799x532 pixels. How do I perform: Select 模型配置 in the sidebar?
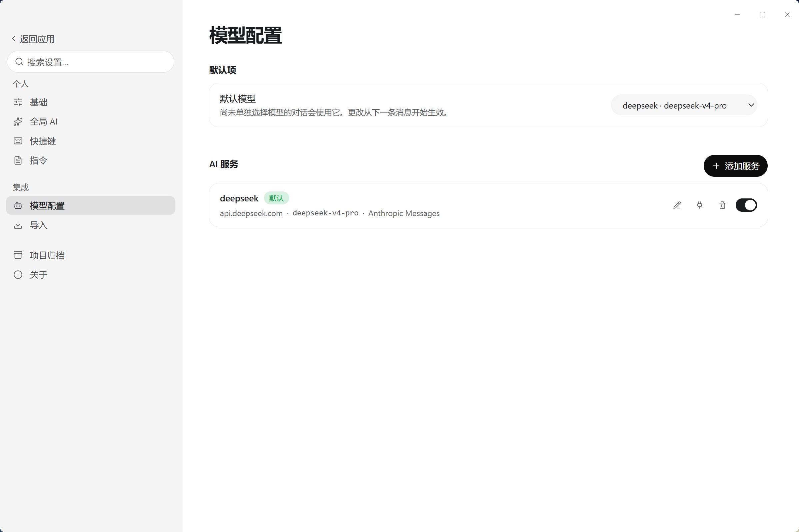(x=91, y=206)
